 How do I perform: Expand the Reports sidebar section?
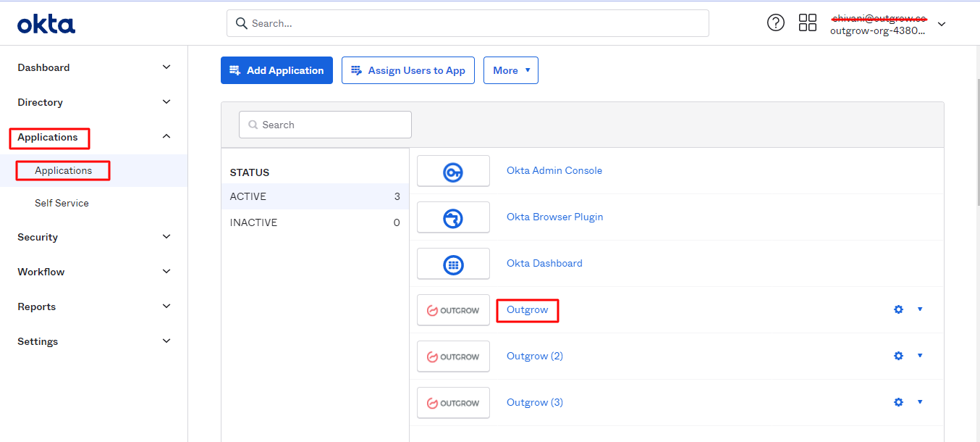(166, 307)
